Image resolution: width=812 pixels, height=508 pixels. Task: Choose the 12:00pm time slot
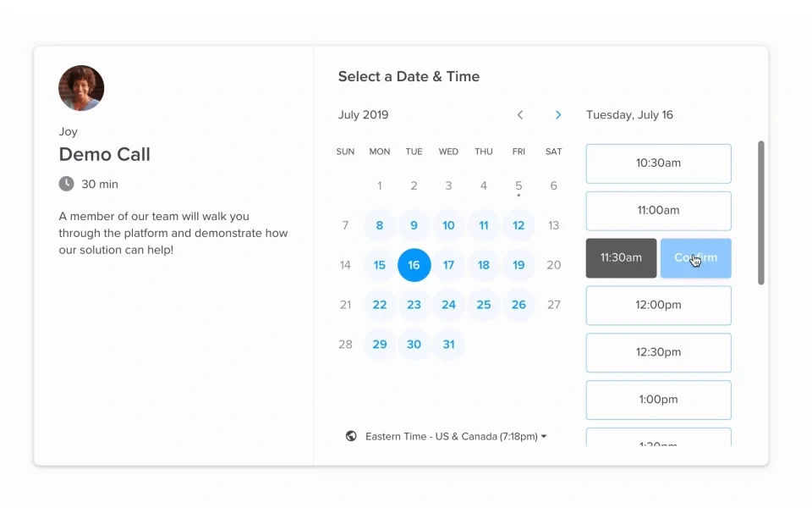click(x=658, y=306)
